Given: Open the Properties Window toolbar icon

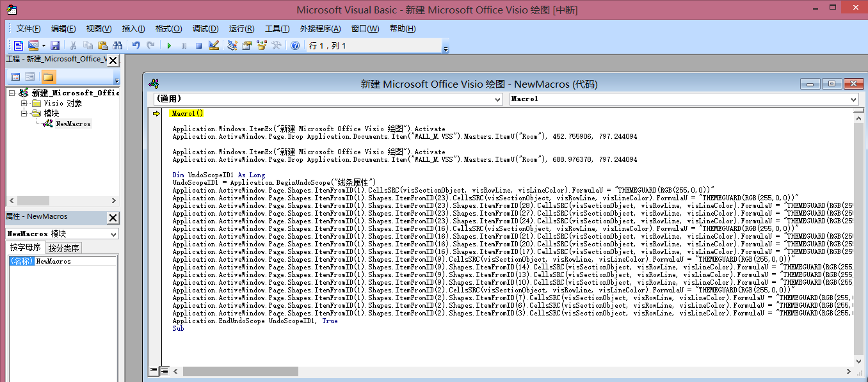Looking at the screenshot, I should coord(246,45).
